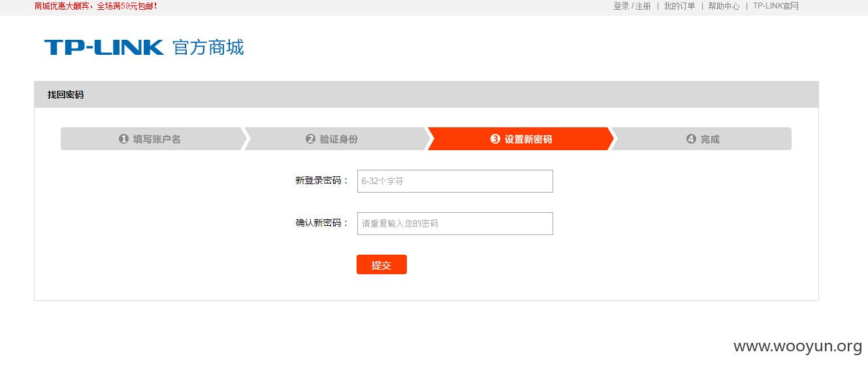Select the 完成 step label

[x=710, y=139]
